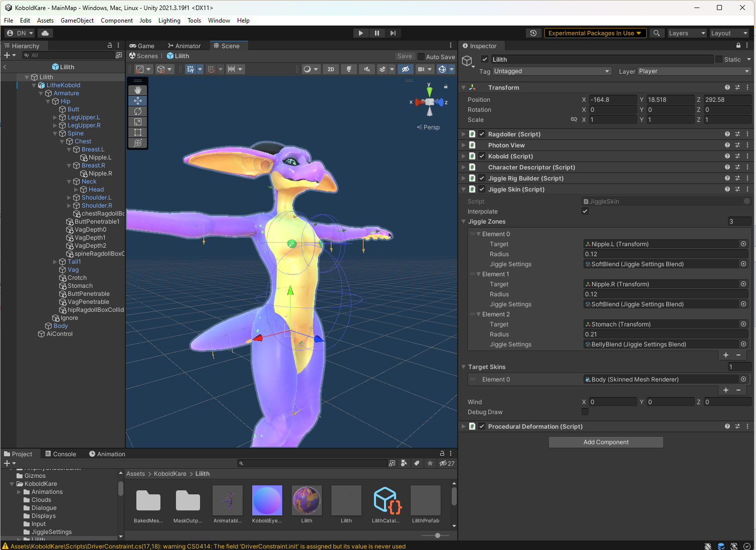Select the Hand view tool
The width and height of the screenshot is (756, 550).
[x=138, y=90]
